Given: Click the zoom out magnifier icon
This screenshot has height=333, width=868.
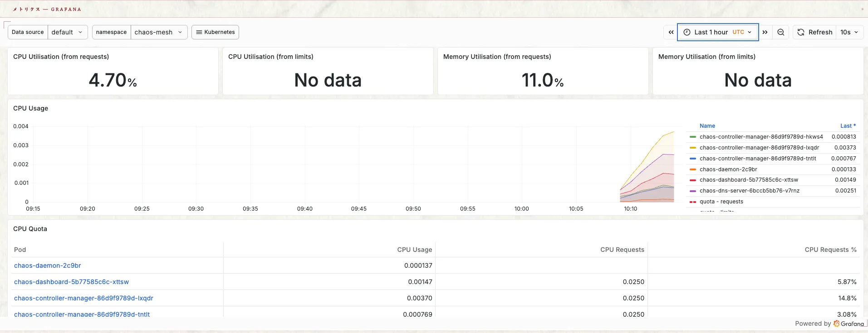Looking at the screenshot, I should [780, 32].
